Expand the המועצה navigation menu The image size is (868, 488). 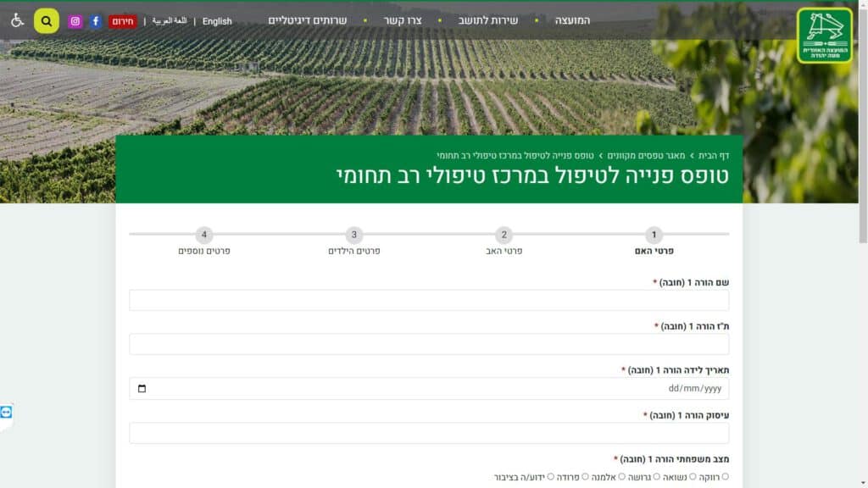pyautogui.click(x=572, y=20)
